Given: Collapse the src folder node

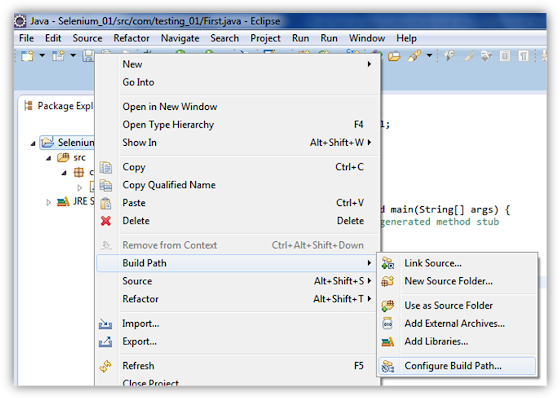Looking at the screenshot, I should [x=49, y=158].
